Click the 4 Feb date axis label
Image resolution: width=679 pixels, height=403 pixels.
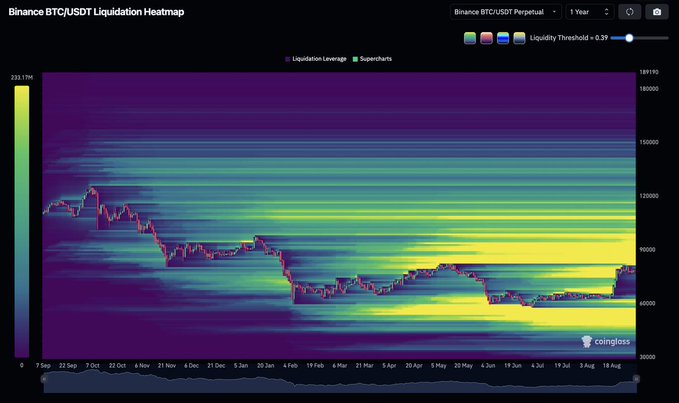click(290, 365)
